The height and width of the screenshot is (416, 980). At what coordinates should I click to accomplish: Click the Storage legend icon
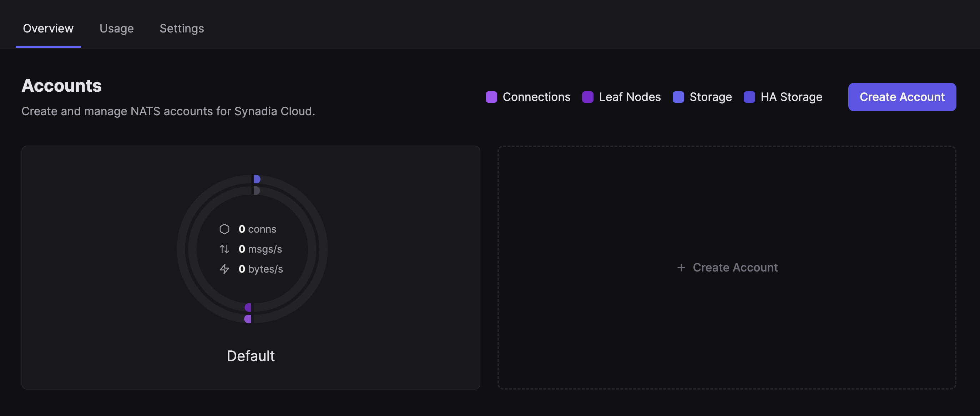(678, 97)
